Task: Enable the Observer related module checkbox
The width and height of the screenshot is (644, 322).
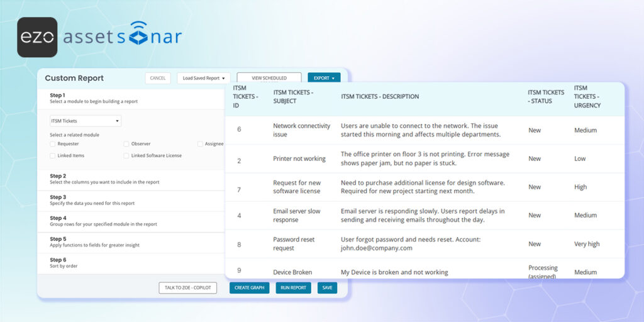Action: point(126,144)
